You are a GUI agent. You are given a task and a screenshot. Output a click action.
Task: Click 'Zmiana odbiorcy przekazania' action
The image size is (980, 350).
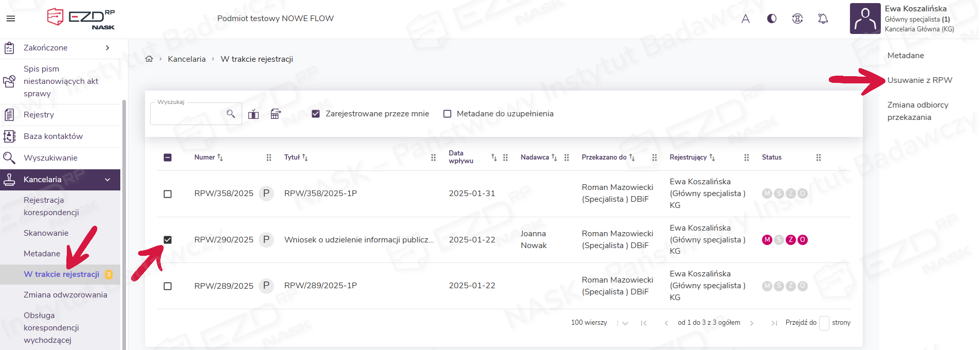[917, 111]
